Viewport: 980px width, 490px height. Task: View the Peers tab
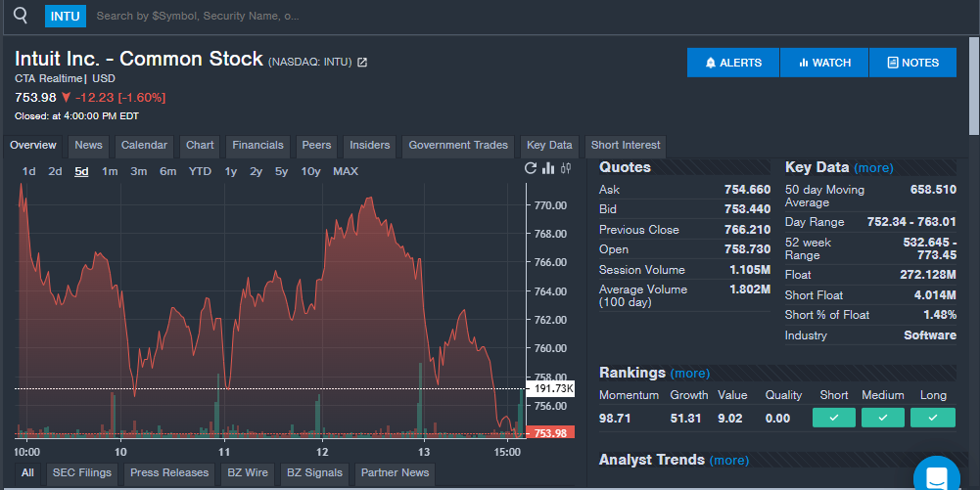coord(317,146)
